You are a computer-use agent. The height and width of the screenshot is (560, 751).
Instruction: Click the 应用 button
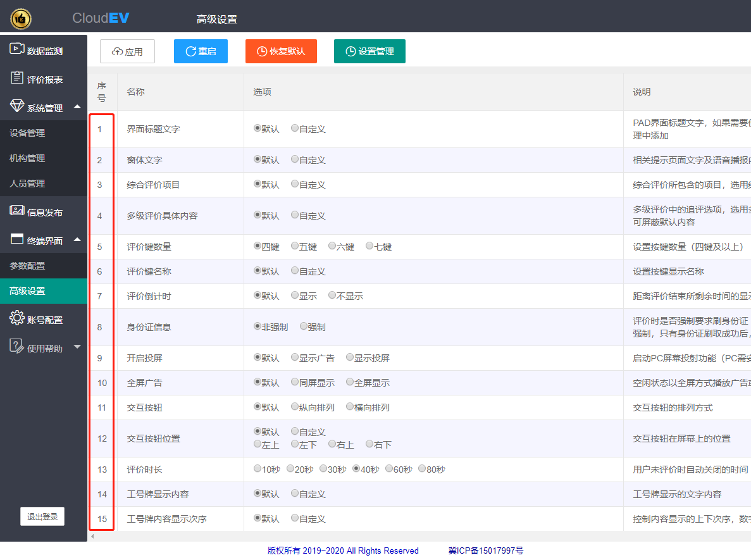(x=127, y=51)
